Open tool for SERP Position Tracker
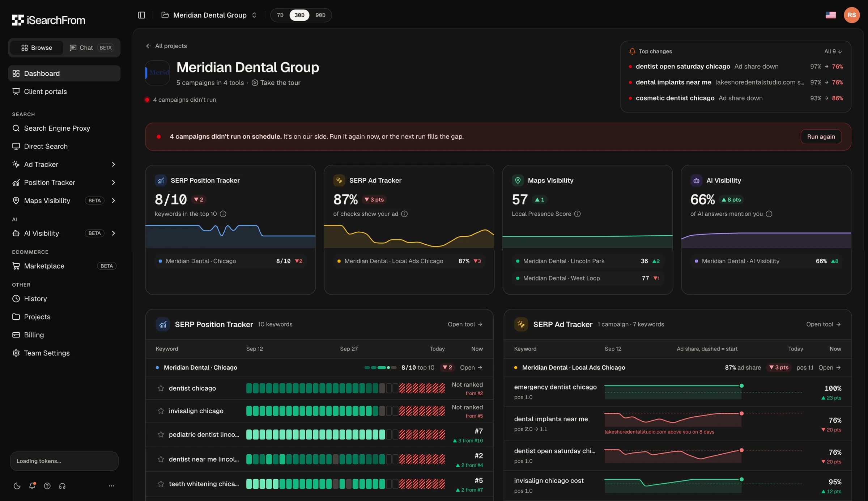This screenshot has width=868, height=501. [x=465, y=324]
